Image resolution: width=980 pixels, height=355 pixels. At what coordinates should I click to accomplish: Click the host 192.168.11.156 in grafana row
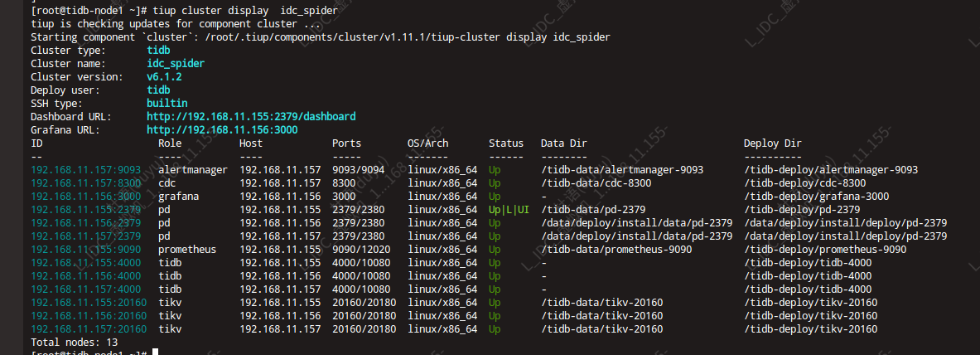(x=281, y=196)
